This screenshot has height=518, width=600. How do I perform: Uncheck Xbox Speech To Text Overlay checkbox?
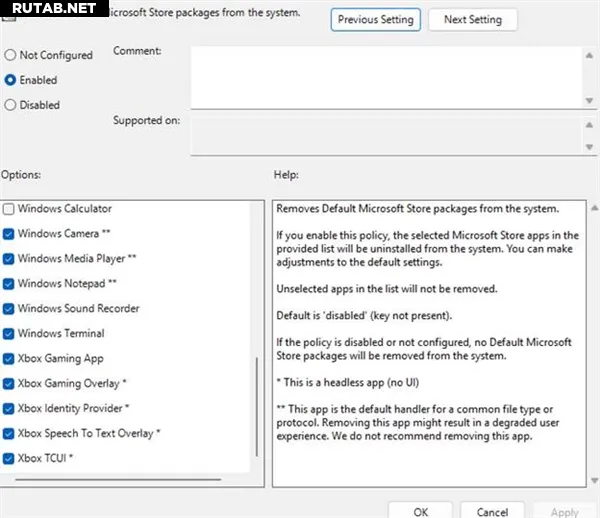tap(8, 433)
